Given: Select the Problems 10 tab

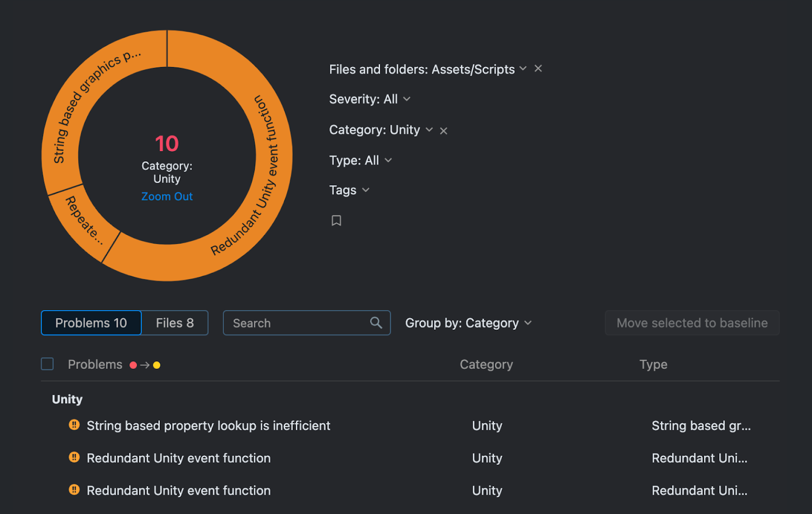Looking at the screenshot, I should [x=91, y=323].
